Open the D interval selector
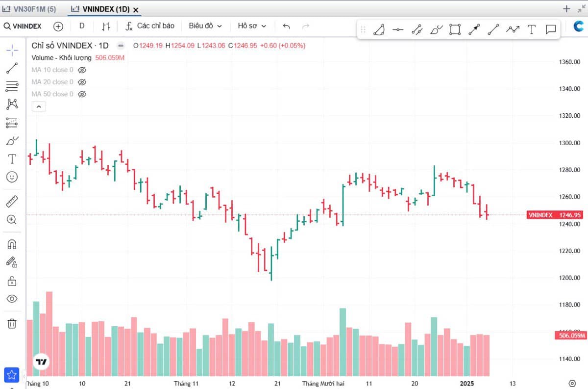This screenshot has width=588, height=389. click(x=82, y=26)
